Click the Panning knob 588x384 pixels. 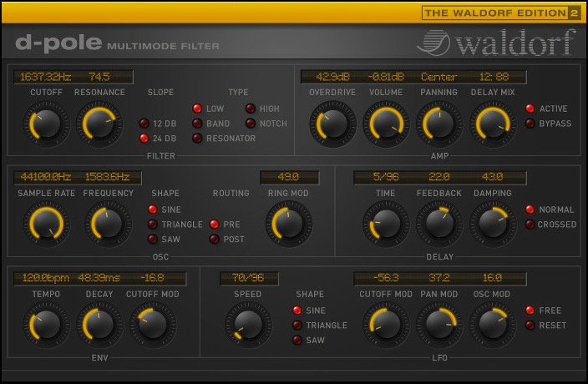click(439, 124)
